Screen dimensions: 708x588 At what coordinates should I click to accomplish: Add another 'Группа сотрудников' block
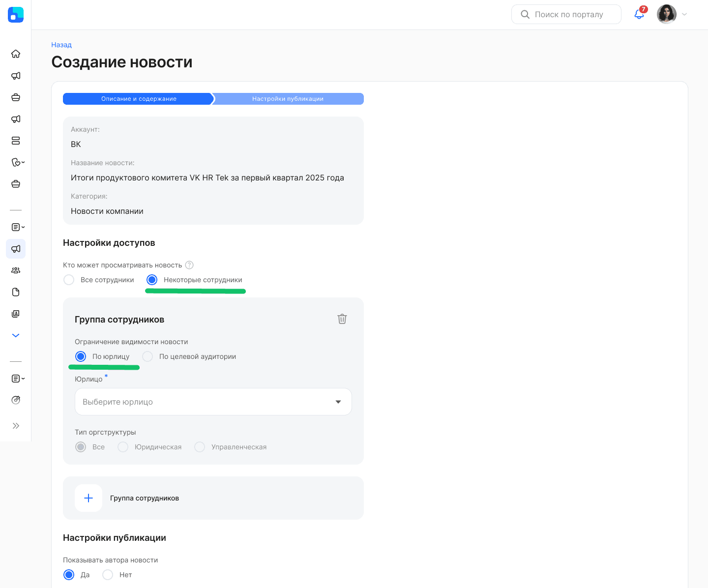click(x=213, y=498)
